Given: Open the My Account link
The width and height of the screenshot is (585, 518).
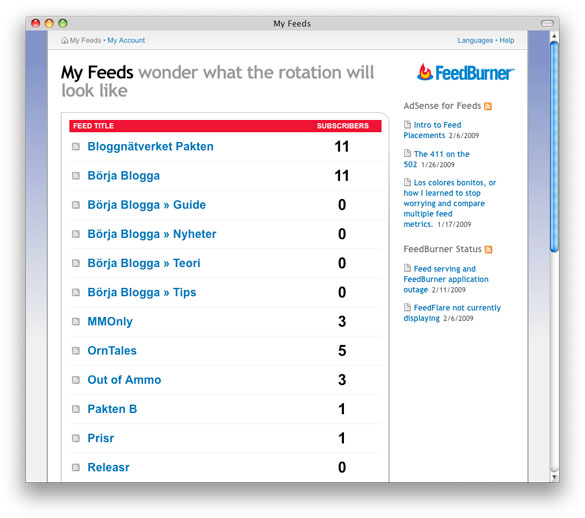Looking at the screenshot, I should point(126,40).
